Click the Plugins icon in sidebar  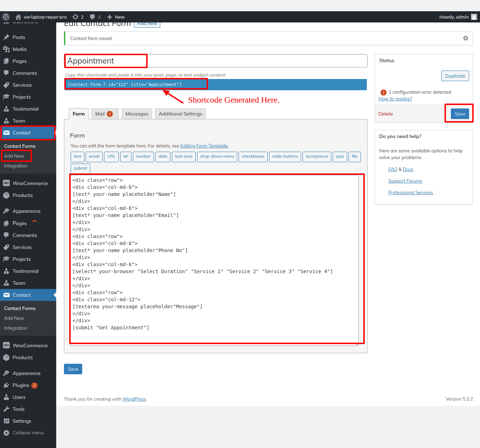[6, 385]
